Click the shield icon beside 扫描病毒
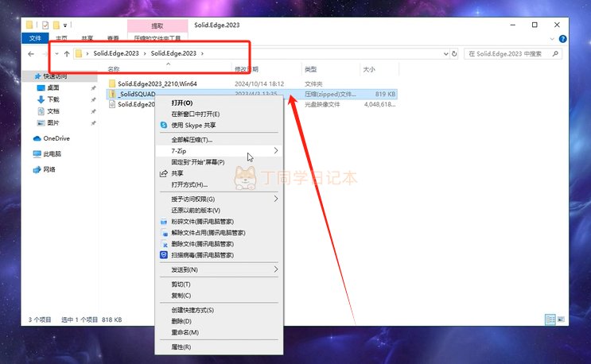 tap(164, 255)
